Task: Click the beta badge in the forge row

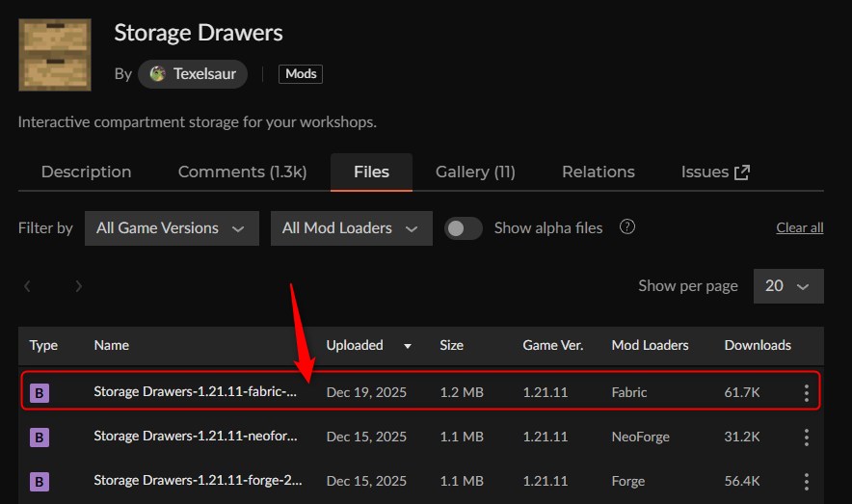Action: click(40, 482)
